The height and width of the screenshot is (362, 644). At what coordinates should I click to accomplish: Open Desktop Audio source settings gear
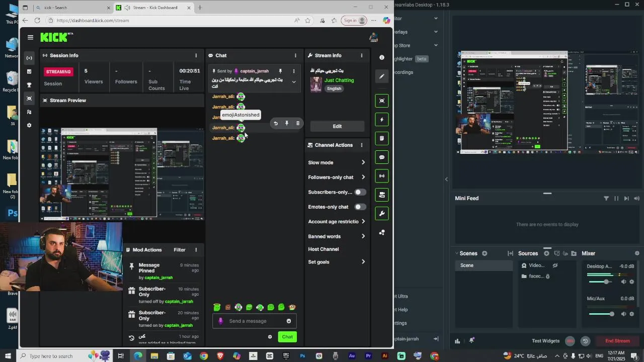pyautogui.click(x=632, y=282)
